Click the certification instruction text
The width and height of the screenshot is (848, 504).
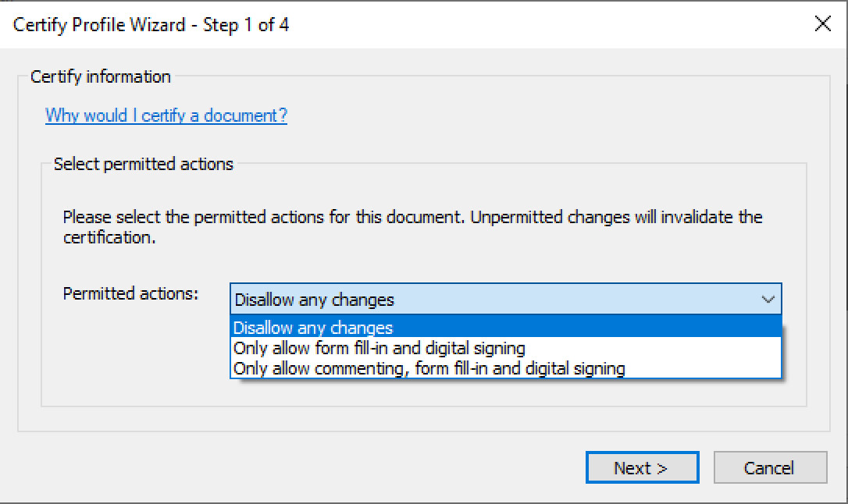(x=412, y=225)
